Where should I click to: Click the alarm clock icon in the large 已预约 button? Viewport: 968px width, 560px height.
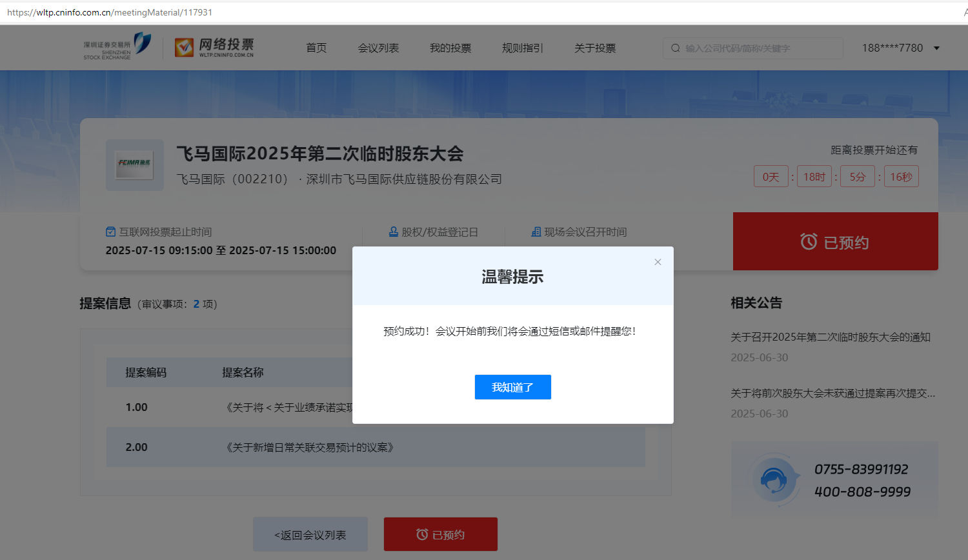(809, 241)
